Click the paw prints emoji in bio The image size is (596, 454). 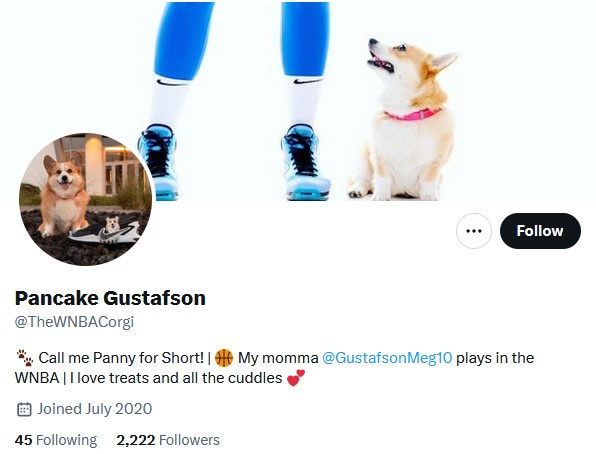[25, 358]
